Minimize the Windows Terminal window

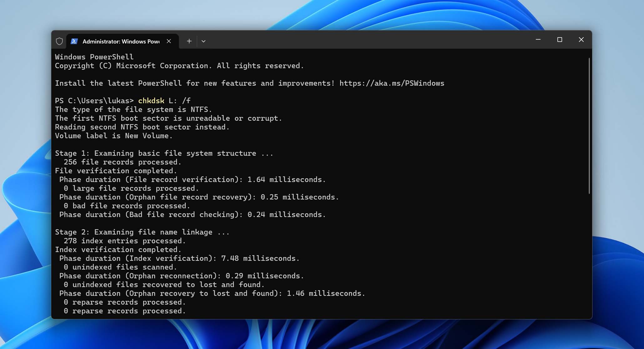(x=538, y=39)
